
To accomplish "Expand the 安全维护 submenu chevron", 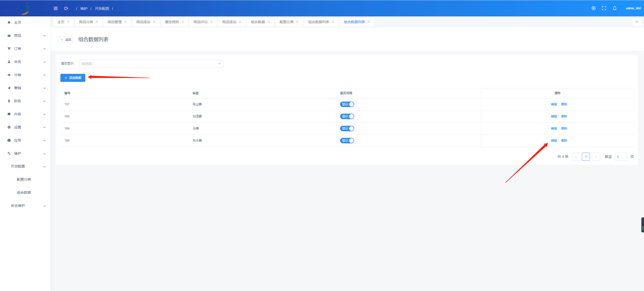I will coord(45,206).
